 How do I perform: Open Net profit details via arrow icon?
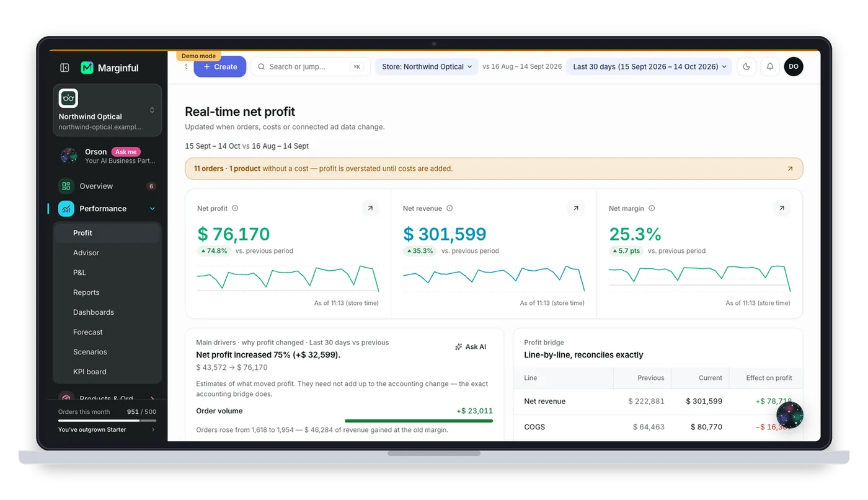coord(370,208)
